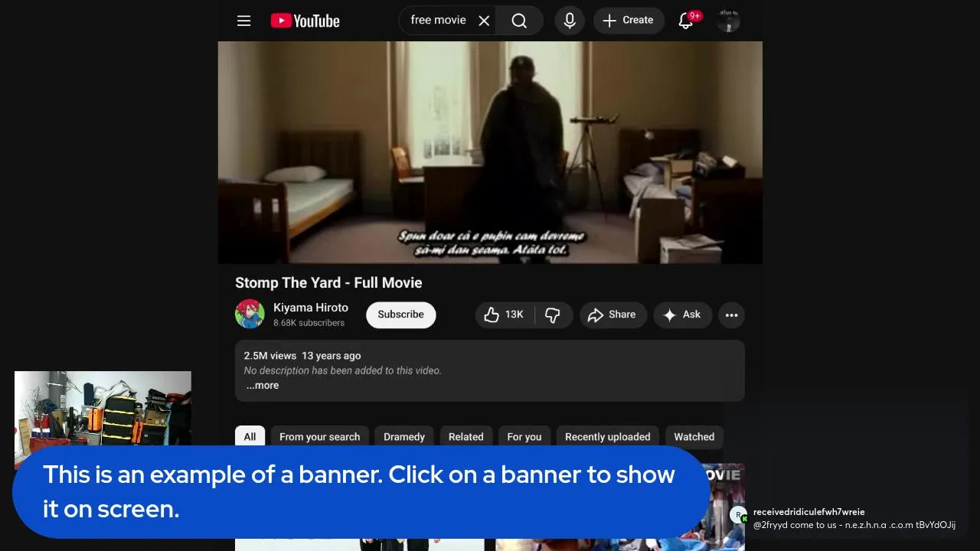Open the Ask AI button
The image size is (980, 551).
682,315
